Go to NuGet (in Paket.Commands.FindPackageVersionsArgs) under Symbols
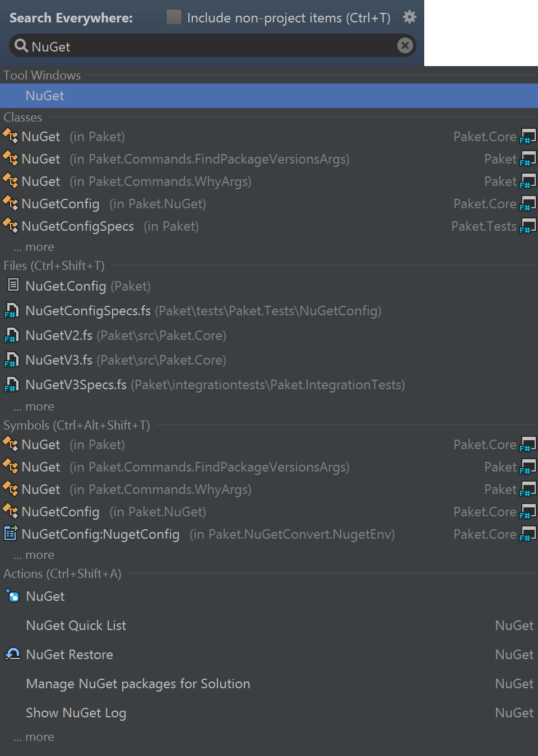 coord(269,467)
